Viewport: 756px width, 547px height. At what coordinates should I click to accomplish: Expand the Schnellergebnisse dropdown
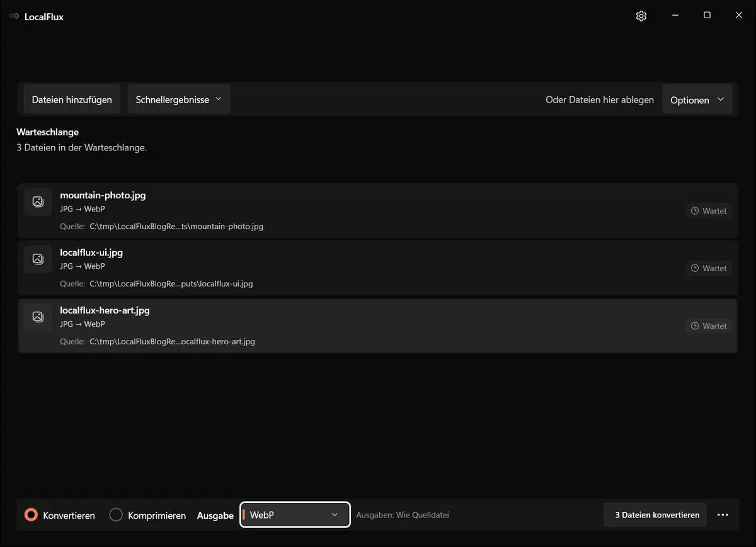pyautogui.click(x=179, y=99)
